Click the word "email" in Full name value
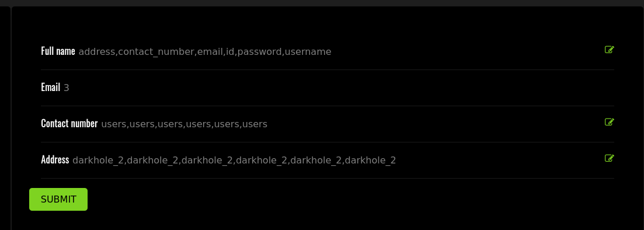 tap(210, 52)
